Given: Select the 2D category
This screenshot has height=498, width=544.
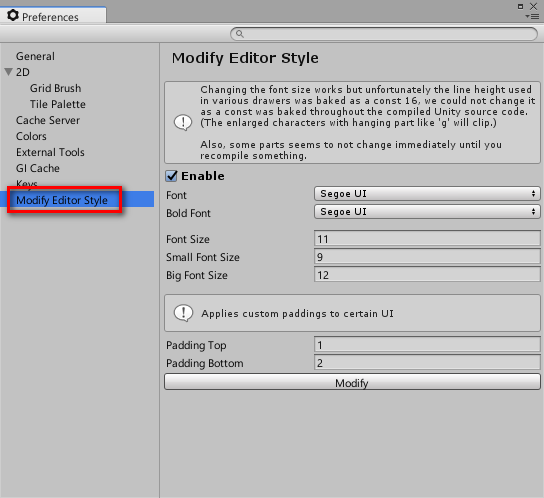Looking at the screenshot, I should coord(23,72).
